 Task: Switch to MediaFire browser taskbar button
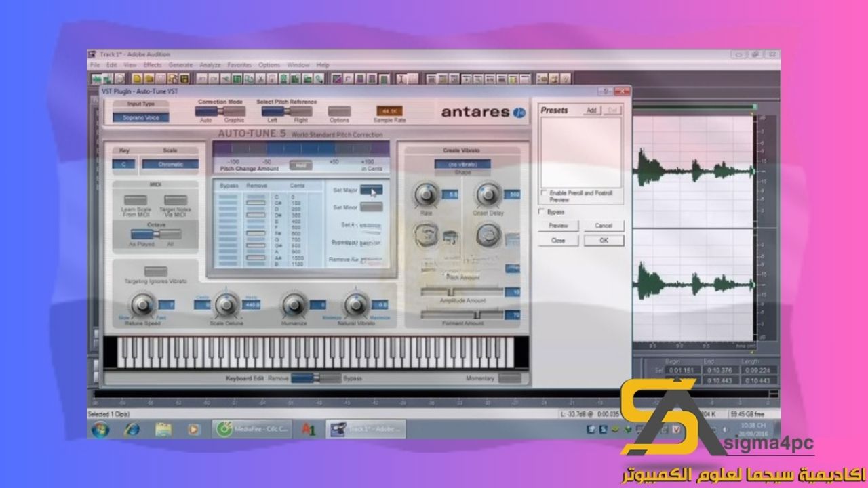(x=252, y=429)
